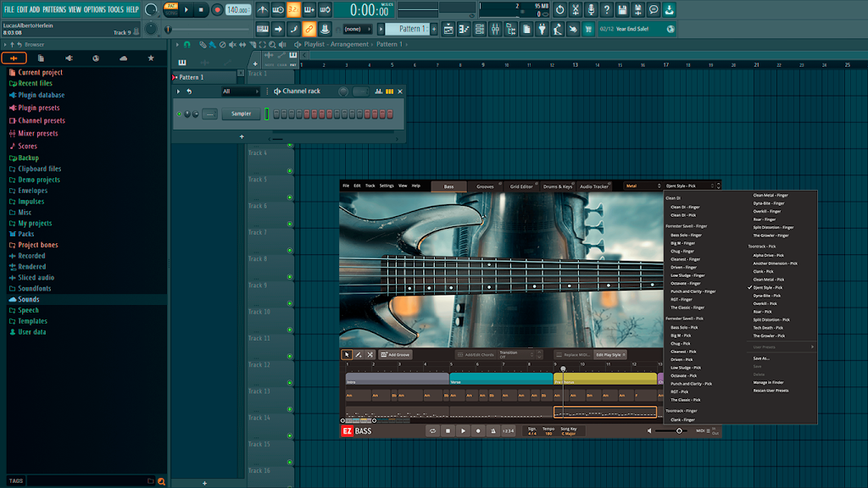Toggle the EZbass count-in 1234 button
868x488 pixels.
point(509,431)
